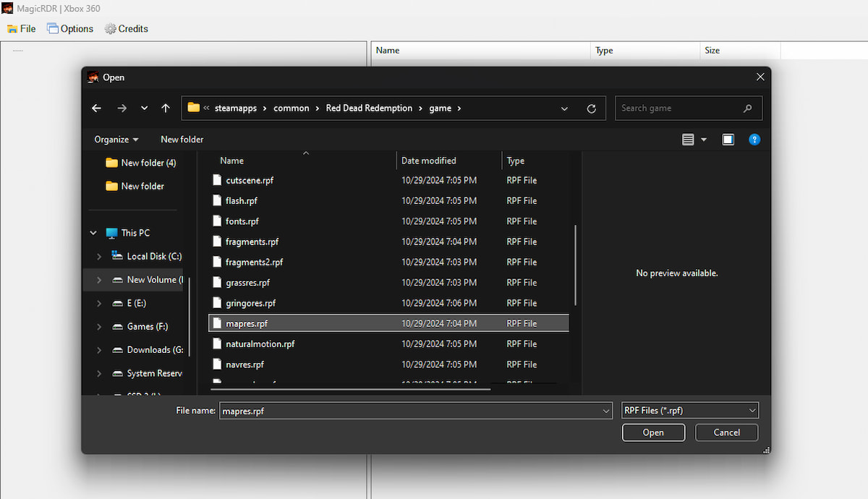Go up one folder level

click(x=165, y=108)
